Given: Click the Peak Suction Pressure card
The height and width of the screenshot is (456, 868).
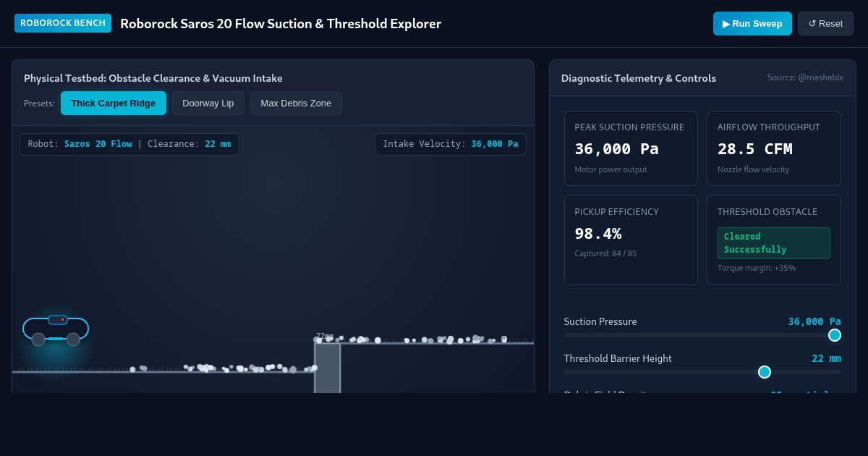Looking at the screenshot, I should pos(631,148).
